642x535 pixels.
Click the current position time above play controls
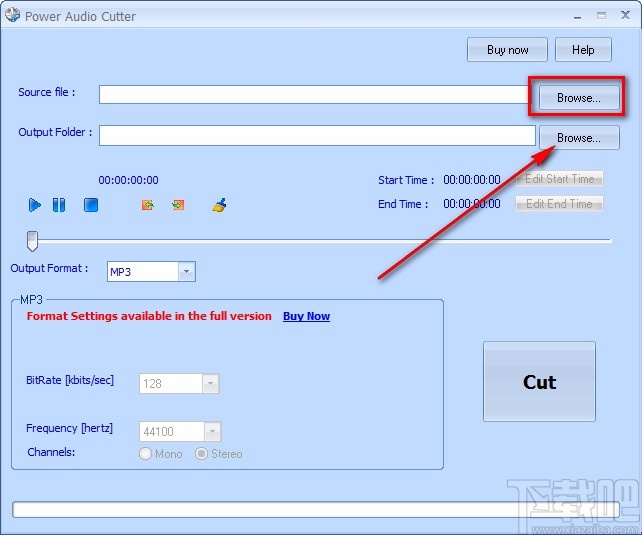128,180
